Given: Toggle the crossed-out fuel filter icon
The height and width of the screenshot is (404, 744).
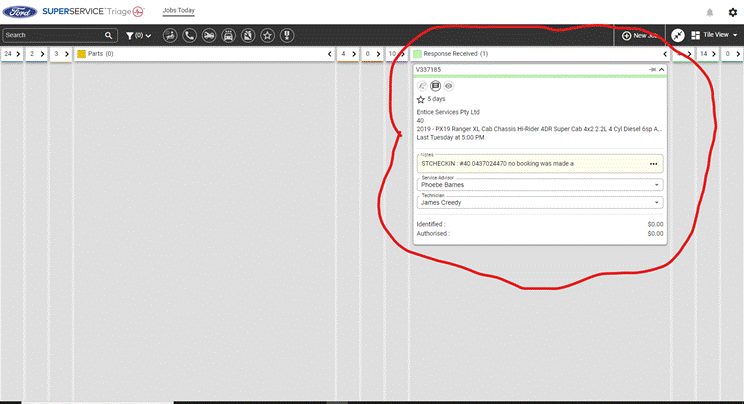Looking at the screenshot, I should click(248, 36).
